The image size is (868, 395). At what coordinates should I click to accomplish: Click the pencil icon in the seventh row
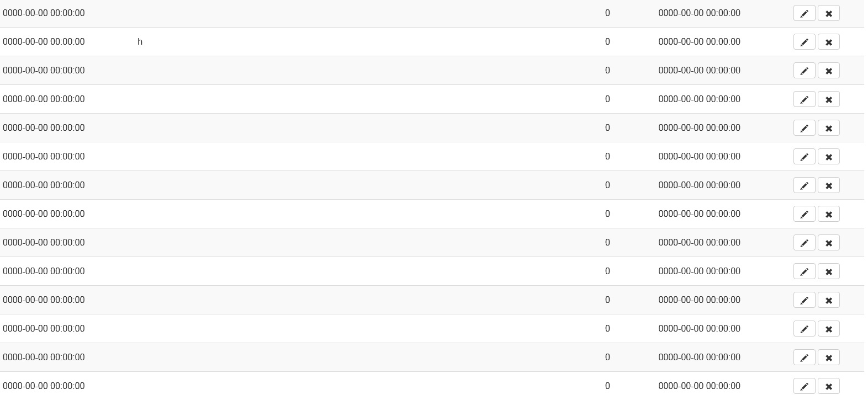point(804,185)
